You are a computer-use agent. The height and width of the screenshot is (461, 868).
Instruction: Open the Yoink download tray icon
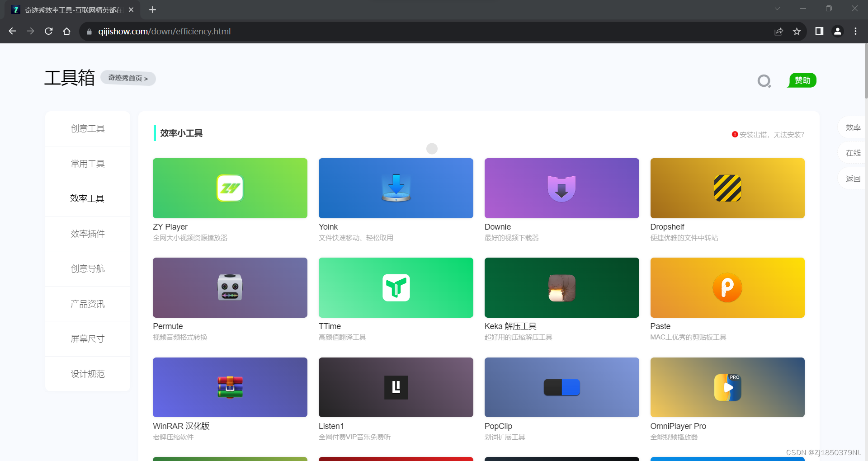(396, 188)
